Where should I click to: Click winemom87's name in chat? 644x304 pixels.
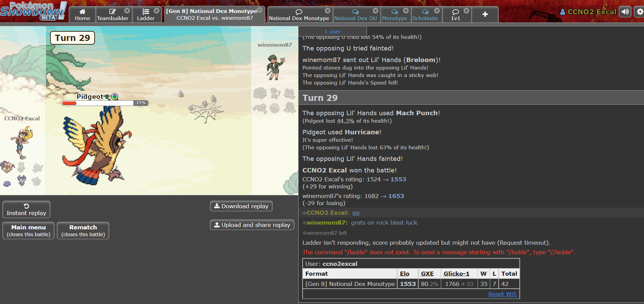(x=327, y=223)
